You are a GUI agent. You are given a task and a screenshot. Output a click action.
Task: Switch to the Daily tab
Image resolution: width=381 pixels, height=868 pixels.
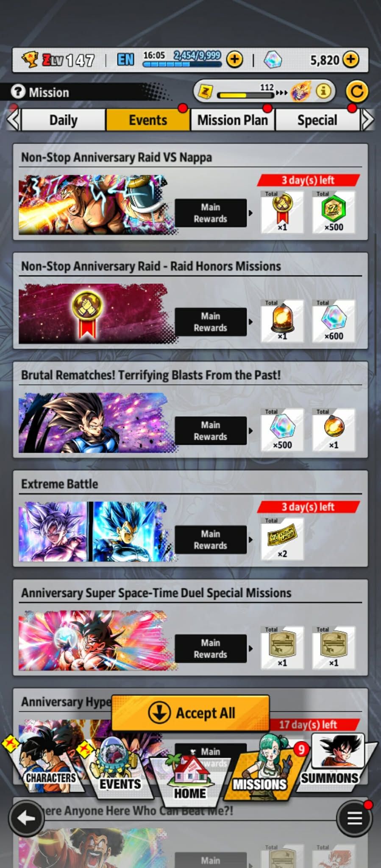pyautogui.click(x=63, y=120)
